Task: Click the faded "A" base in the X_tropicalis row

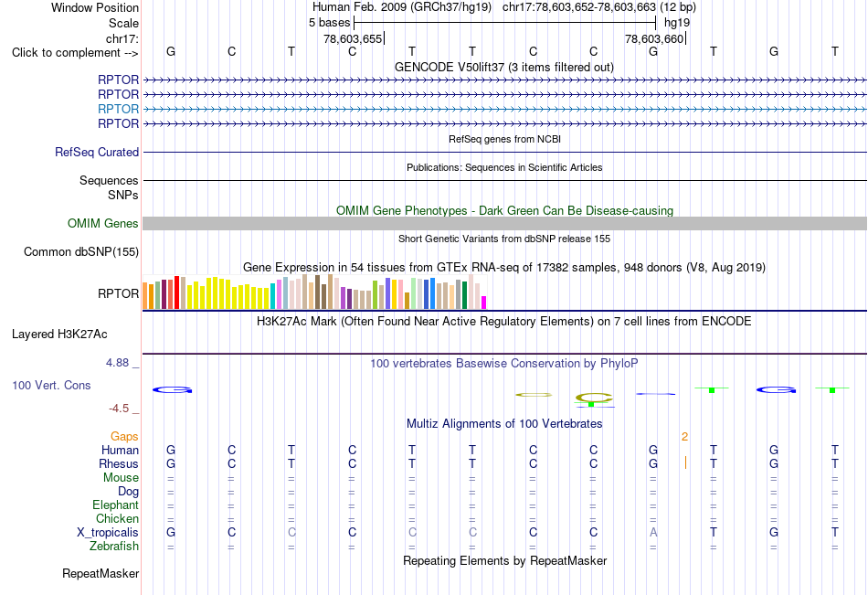Action: pyautogui.click(x=653, y=533)
